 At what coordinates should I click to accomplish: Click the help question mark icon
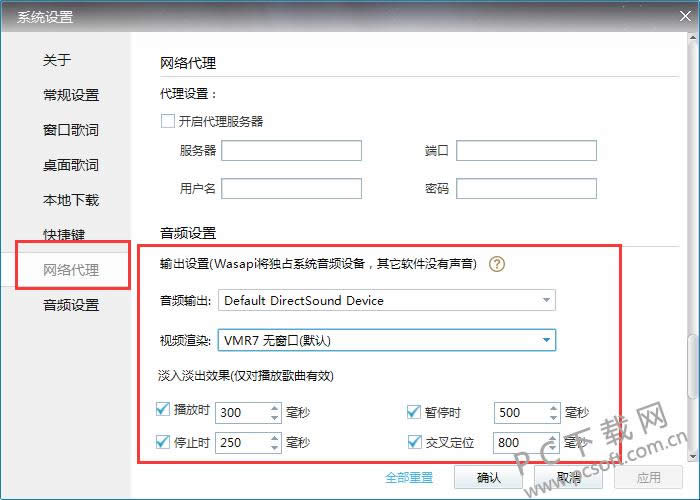click(496, 265)
